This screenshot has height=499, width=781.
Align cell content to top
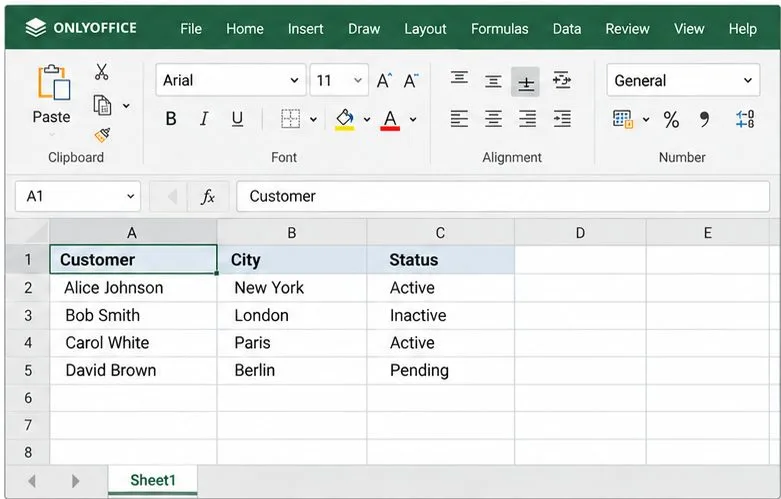459,78
